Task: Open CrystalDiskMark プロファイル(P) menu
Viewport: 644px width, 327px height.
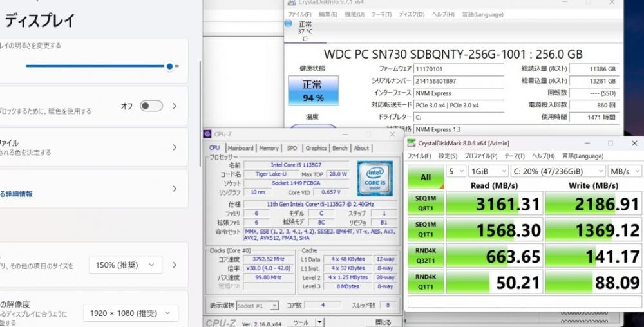Action: tap(480, 156)
